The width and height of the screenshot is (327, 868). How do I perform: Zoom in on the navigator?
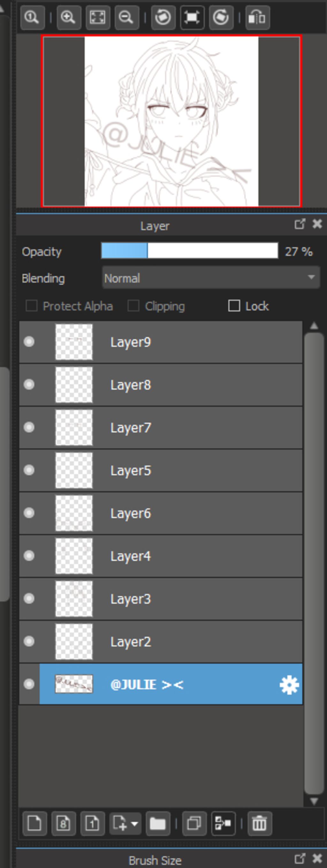tap(69, 17)
